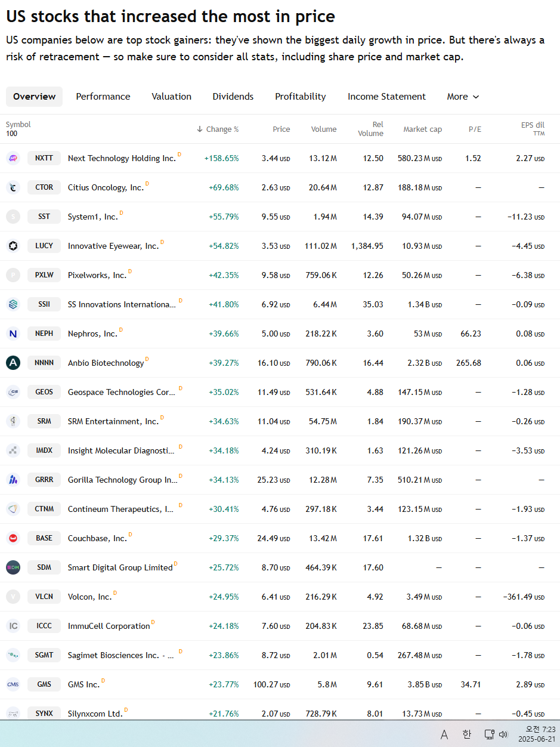Select the Dividends tab

click(233, 97)
